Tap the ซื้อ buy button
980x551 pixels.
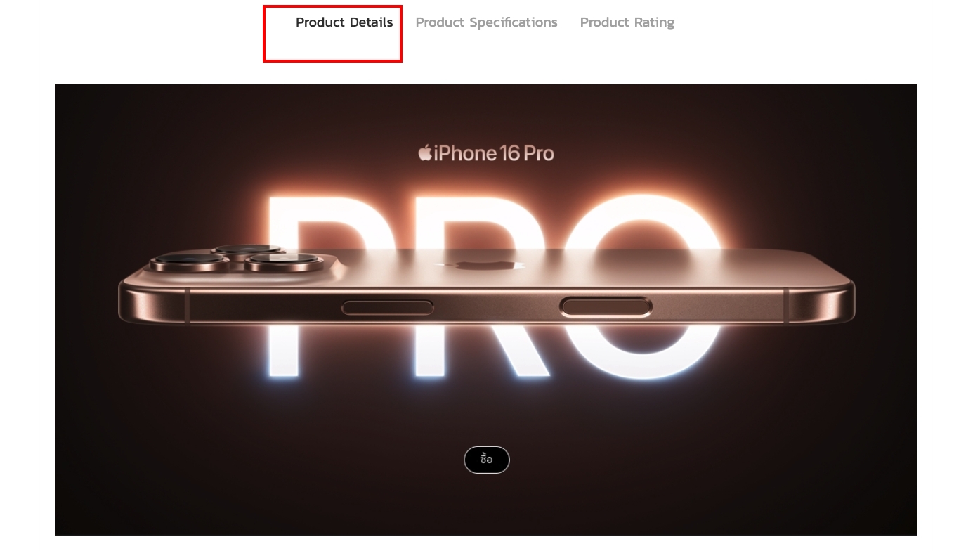[487, 460]
